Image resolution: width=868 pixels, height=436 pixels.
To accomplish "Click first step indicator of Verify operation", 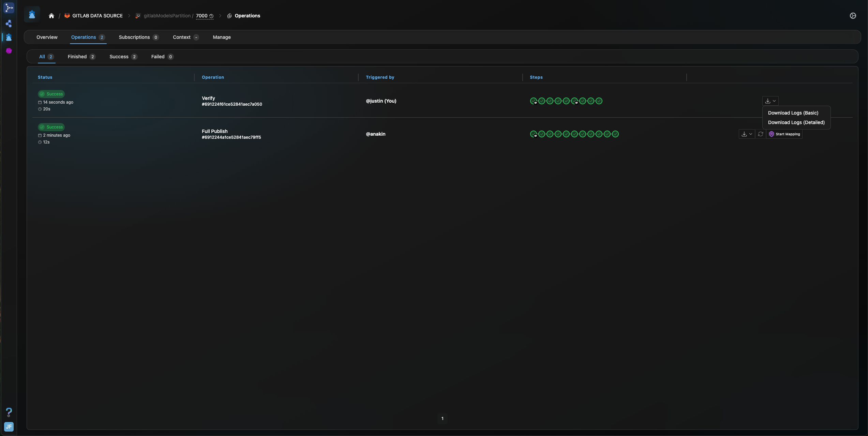I will coord(534,101).
